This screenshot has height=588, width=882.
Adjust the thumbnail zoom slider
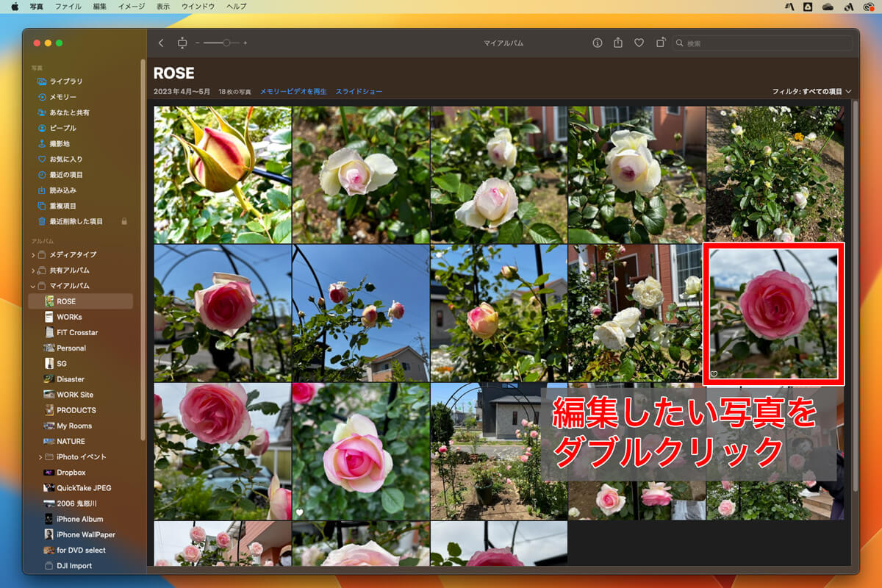(221, 43)
